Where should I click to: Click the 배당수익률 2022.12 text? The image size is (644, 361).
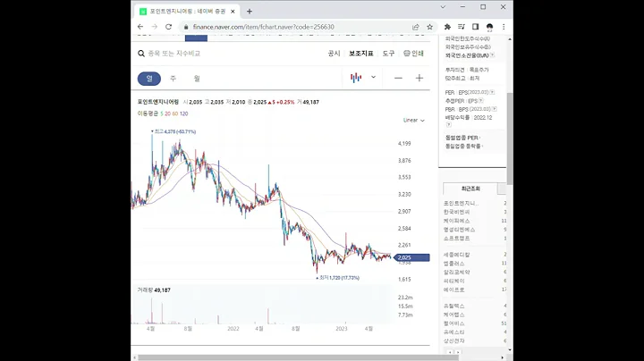click(469, 117)
